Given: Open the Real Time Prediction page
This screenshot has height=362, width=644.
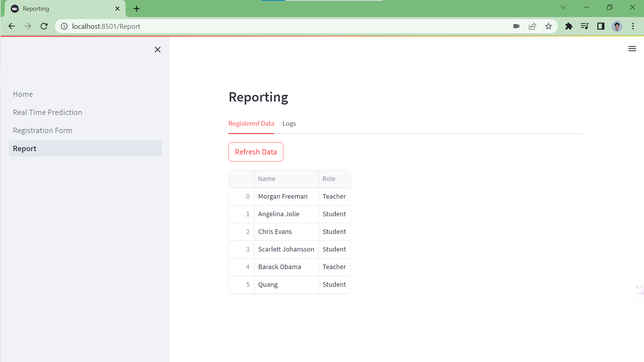Looking at the screenshot, I should click(47, 112).
